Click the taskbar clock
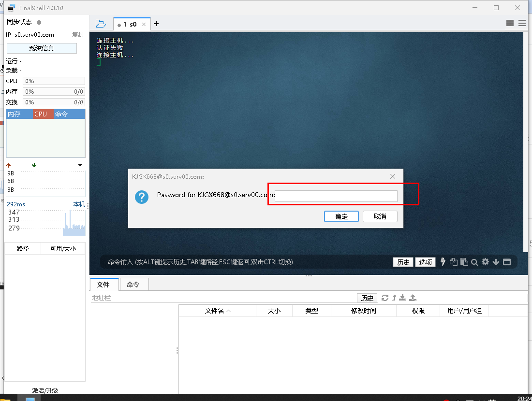Viewport: 532px width, 401px height. [x=524, y=398]
